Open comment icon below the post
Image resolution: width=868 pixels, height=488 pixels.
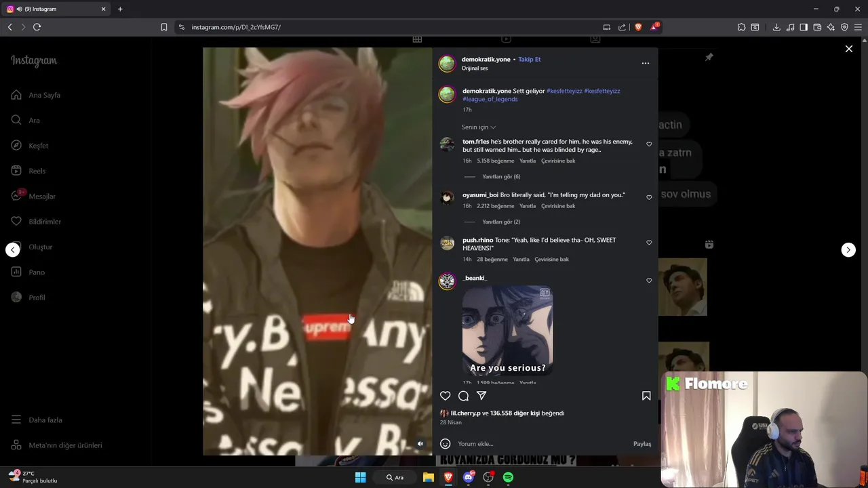tap(463, 396)
